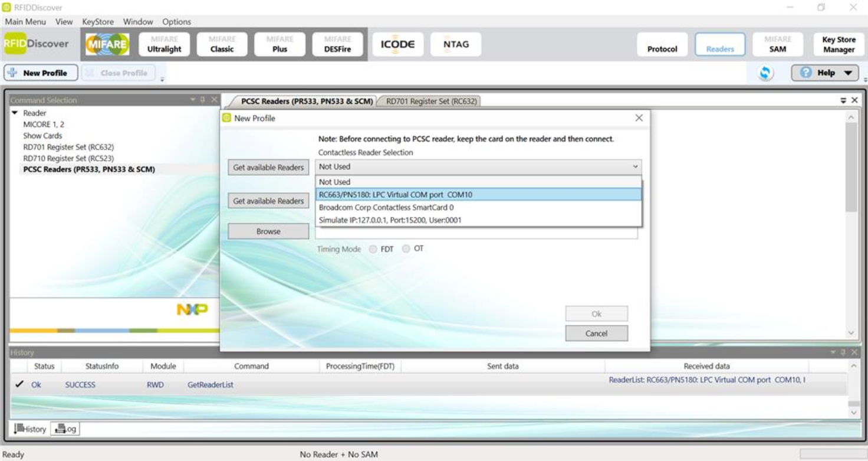This screenshot has height=461, width=868.
Task: Switch to the Log tab with printer icon
Action: point(65,430)
